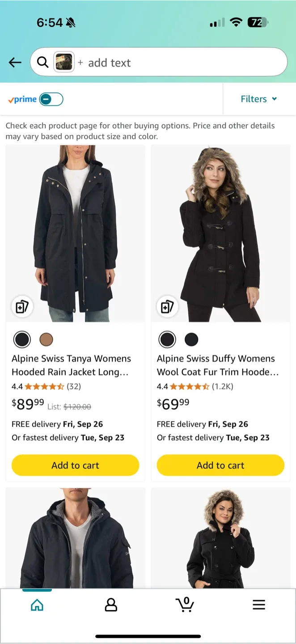296x644 pixels.
Task: Open the hamburger menu icon
Action: pyautogui.click(x=259, y=605)
